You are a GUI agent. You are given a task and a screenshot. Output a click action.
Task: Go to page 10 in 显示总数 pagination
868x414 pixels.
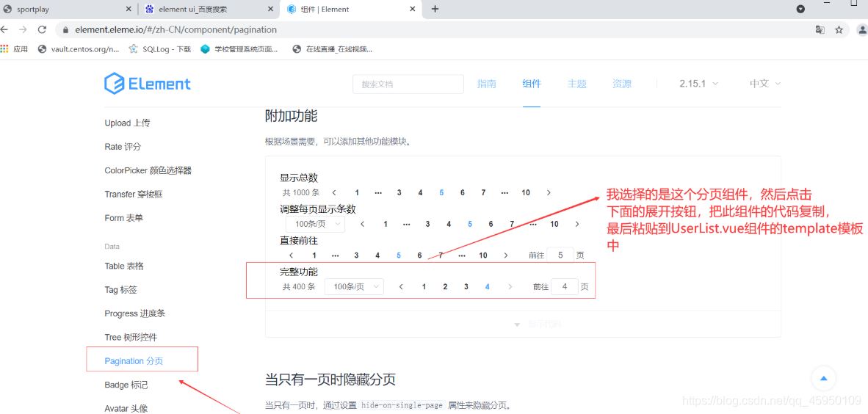click(526, 192)
